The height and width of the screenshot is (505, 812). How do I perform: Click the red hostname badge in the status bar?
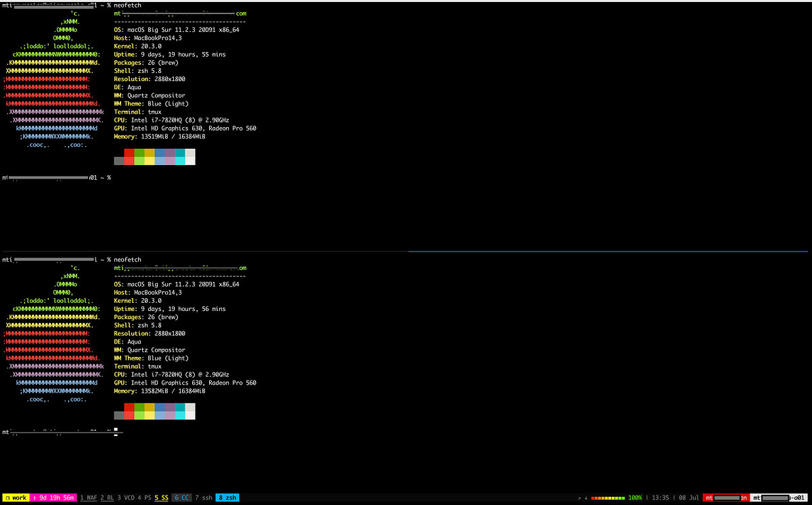(x=724, y=498)
